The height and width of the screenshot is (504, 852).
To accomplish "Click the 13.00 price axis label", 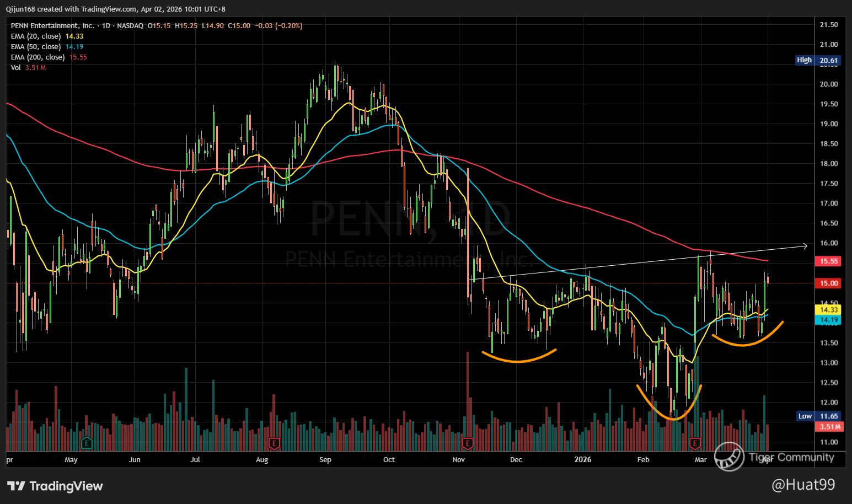I will (829, 363).
